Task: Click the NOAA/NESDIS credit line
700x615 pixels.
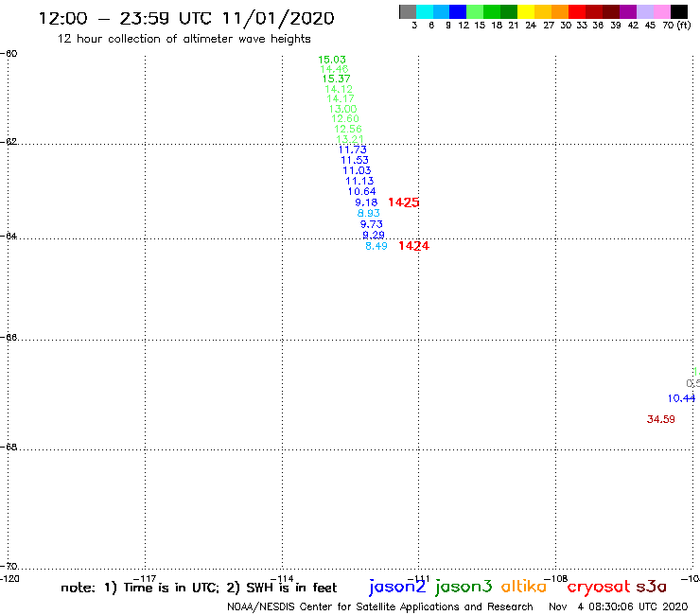Action: (x=380, y=606)
